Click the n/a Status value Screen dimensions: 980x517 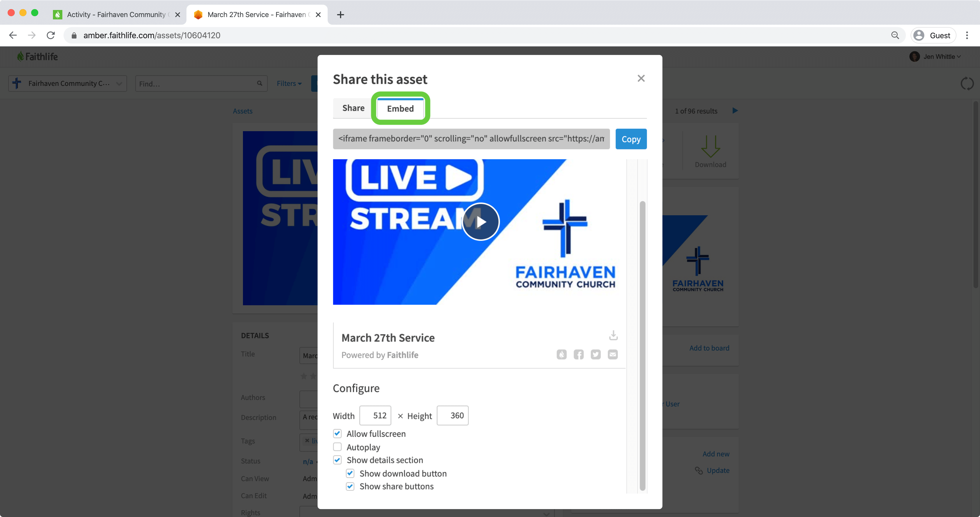coord(308,461)
